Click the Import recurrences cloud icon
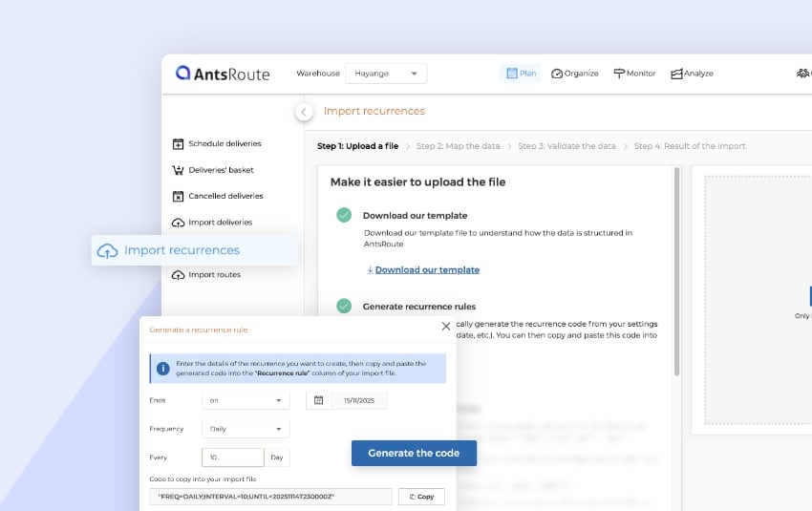812x511 pixels. (108, 251)
